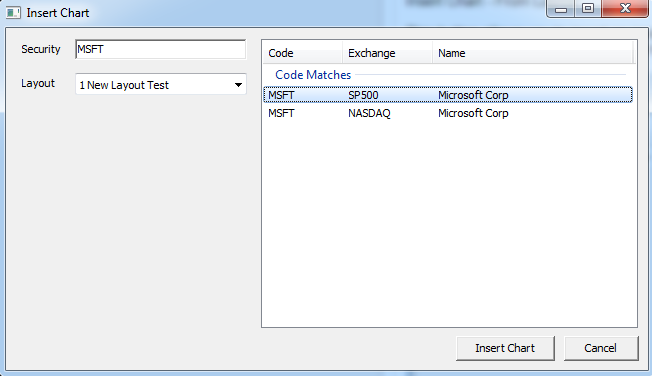
Task: Open the Layout dropdown showing 1 New Layout Test
Action: point(161,84)
